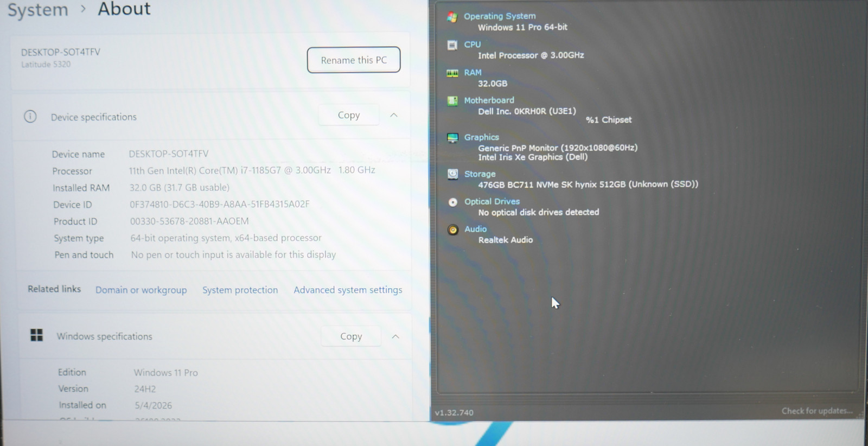
Task: Click the Storage drive icon in Speccy
Action: click(x=452, y=174)
